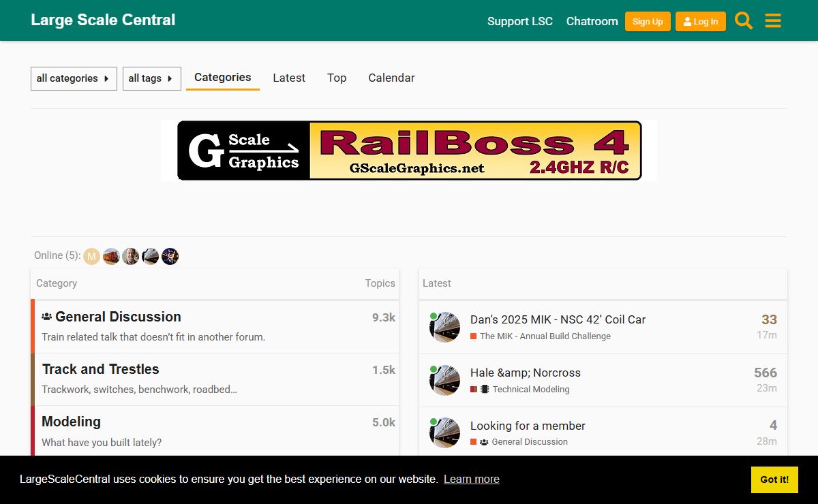The height and width of the screenshot is (504, 818).
Task: Click the Sign Up button
Action: pyautogui.click(x=648, y=21)
